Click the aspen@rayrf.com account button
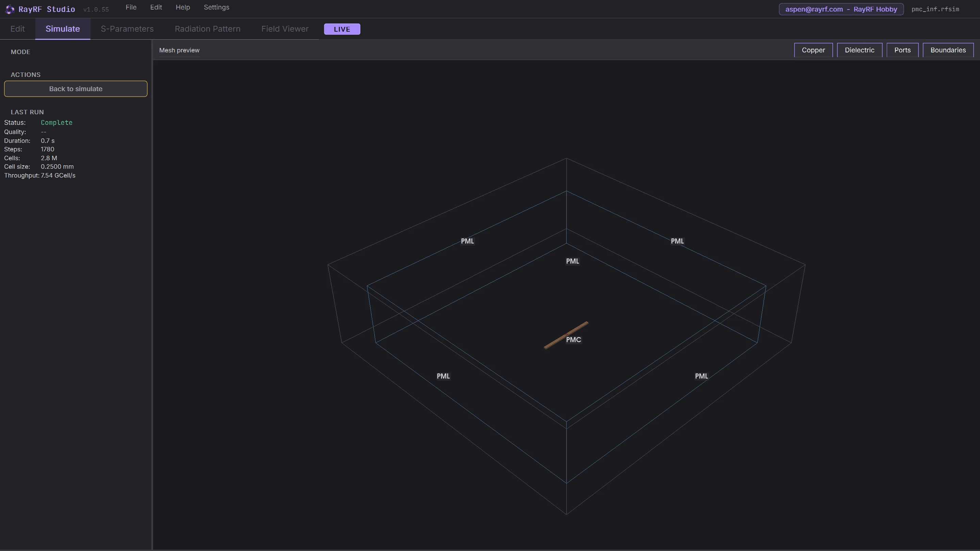Image resolution: width=980 pixels, height=551 pixels. [841, 9]
